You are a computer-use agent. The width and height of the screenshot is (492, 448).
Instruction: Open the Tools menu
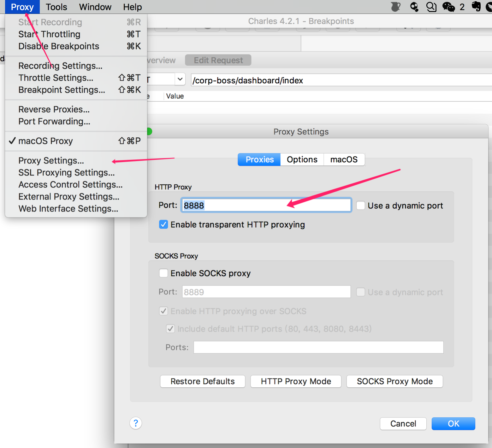tap(56, 7)
